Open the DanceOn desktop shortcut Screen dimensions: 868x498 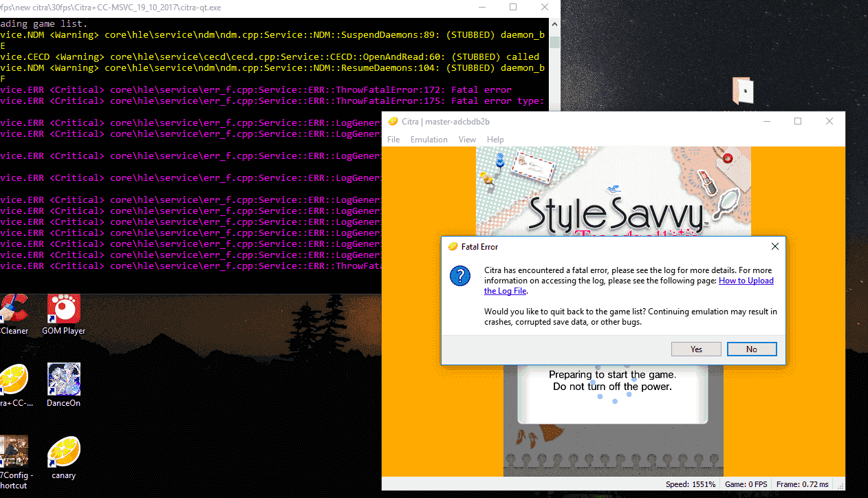click(63, 385)
